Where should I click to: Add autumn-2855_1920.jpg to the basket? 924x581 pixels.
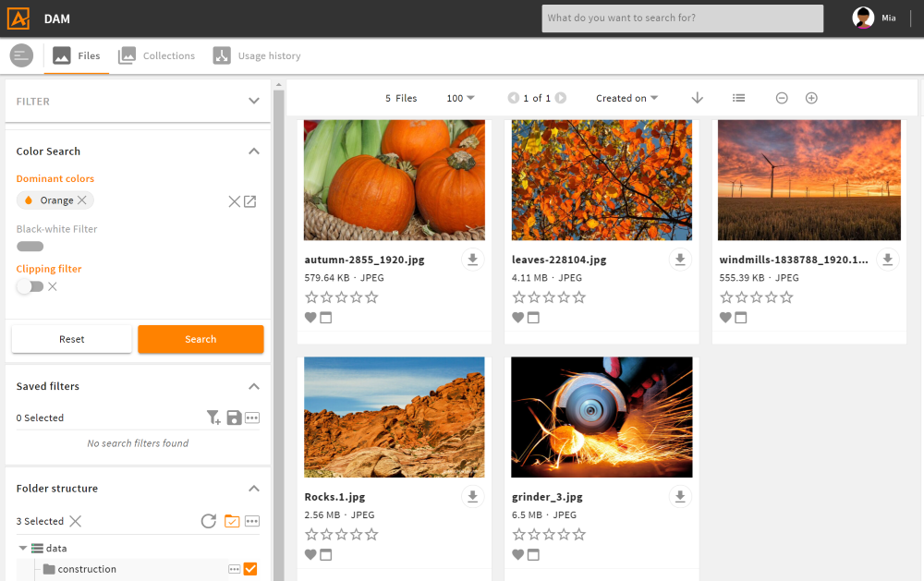(x=326, y=318)
